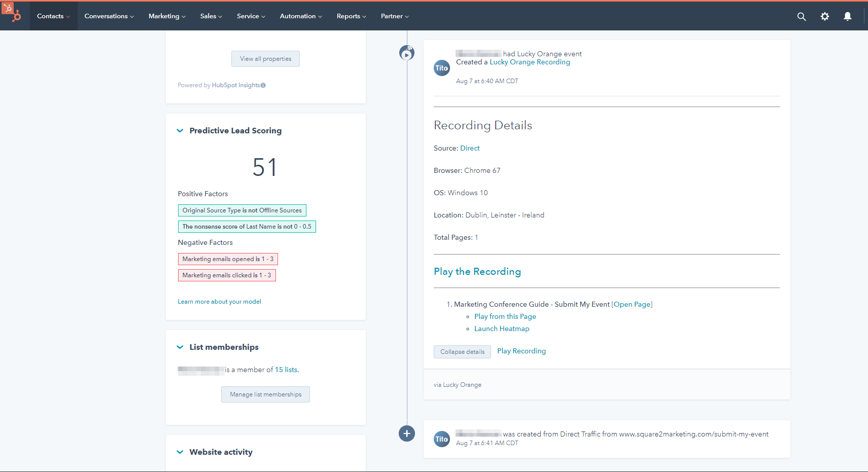Click the Tito avatar on recording event

(x=442, y=68)
